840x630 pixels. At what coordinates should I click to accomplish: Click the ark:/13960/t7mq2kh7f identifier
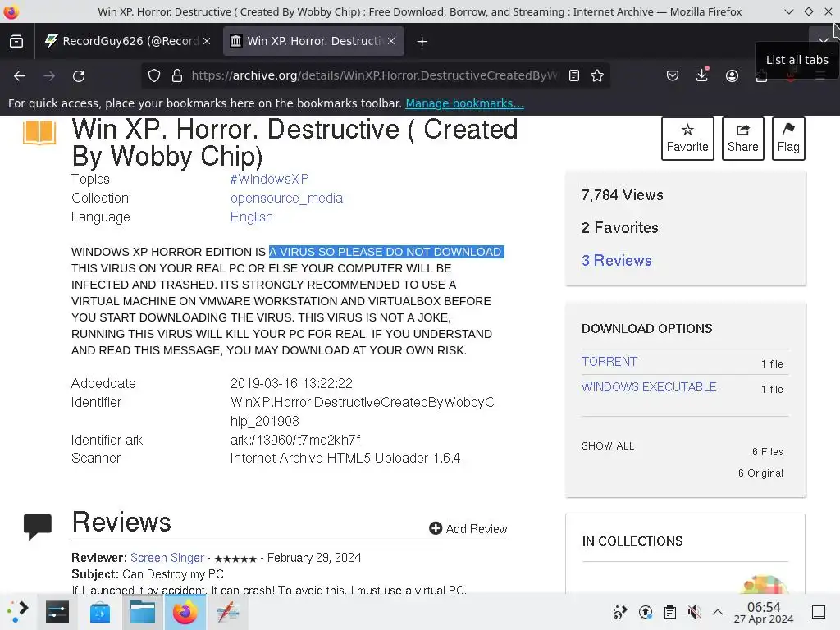[x=295, y=440]
